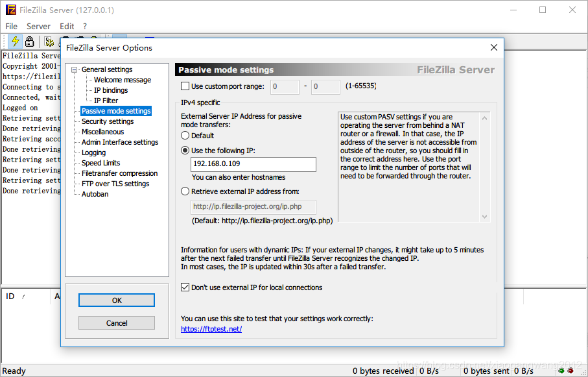Click the 'Ready' status bar text

point(14,371)
